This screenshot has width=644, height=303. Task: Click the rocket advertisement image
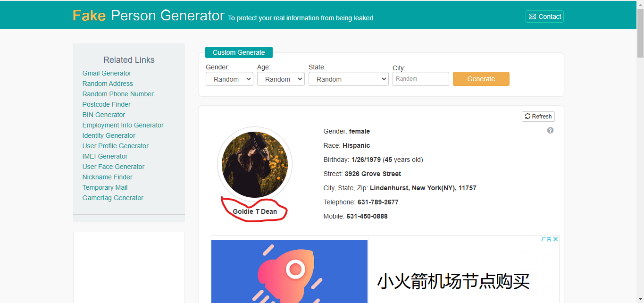click(x=289, y=271)
